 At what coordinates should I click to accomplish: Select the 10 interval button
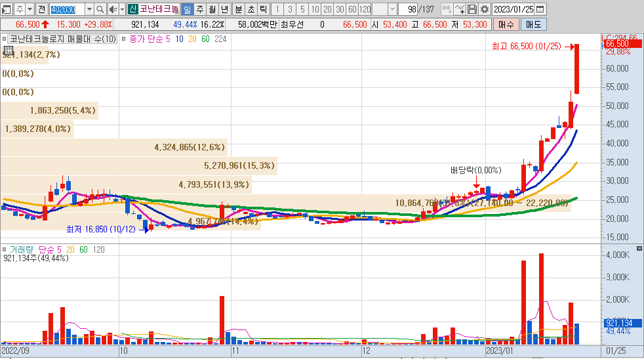(315, 9)
